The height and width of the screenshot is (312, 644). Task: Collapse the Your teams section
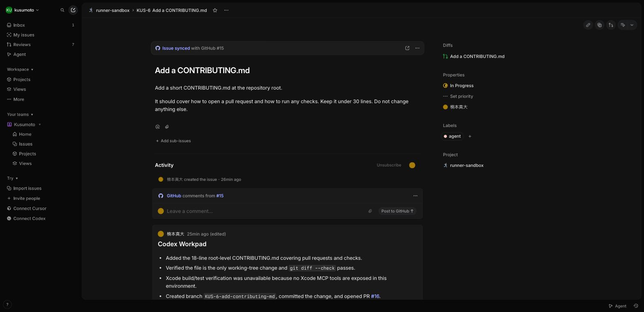tap(20, 115)
